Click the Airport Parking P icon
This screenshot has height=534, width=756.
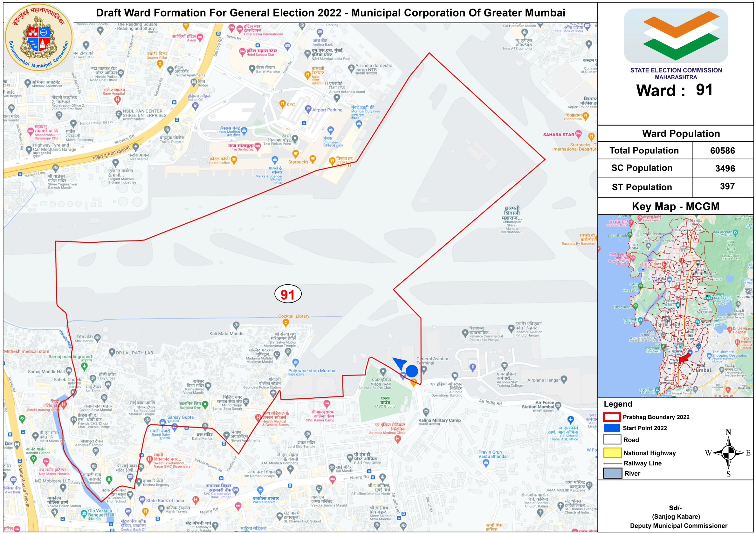click(x=308, y=109)
